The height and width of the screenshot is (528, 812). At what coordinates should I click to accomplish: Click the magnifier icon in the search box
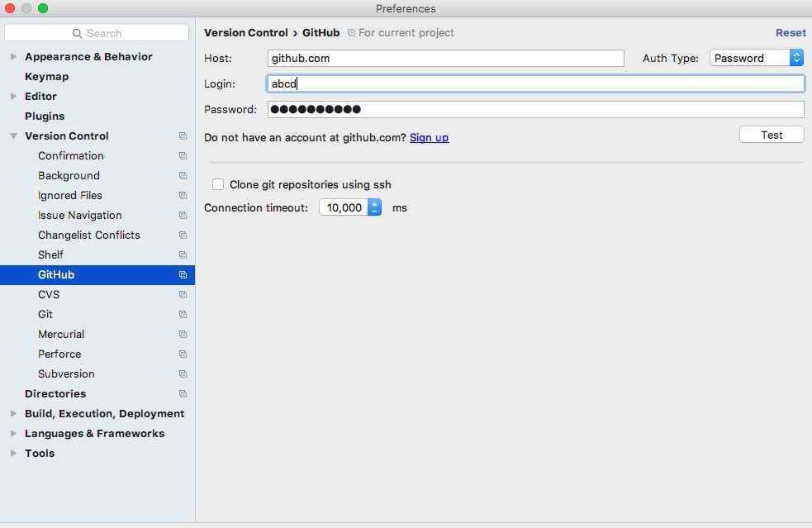pos(77,33)
